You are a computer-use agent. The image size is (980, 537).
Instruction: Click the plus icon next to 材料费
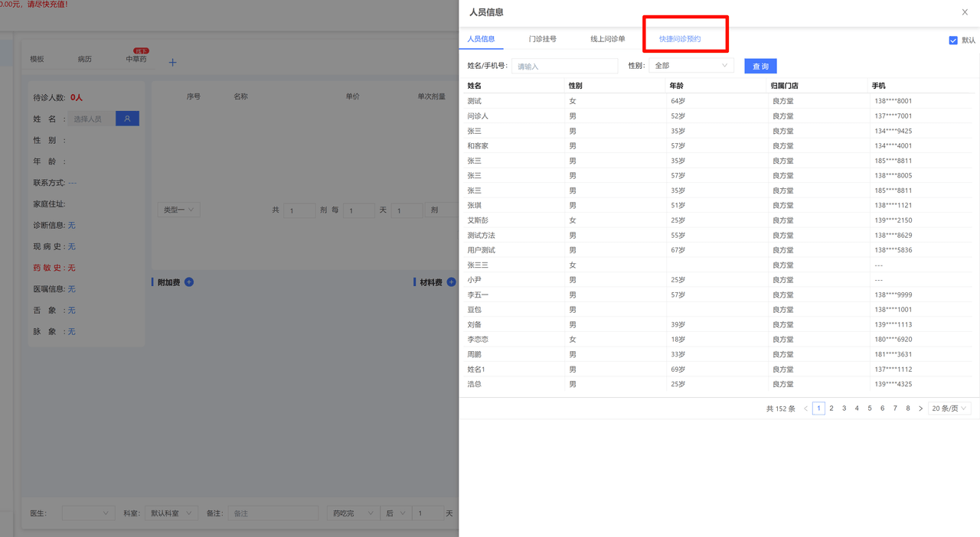pos(451,282)
